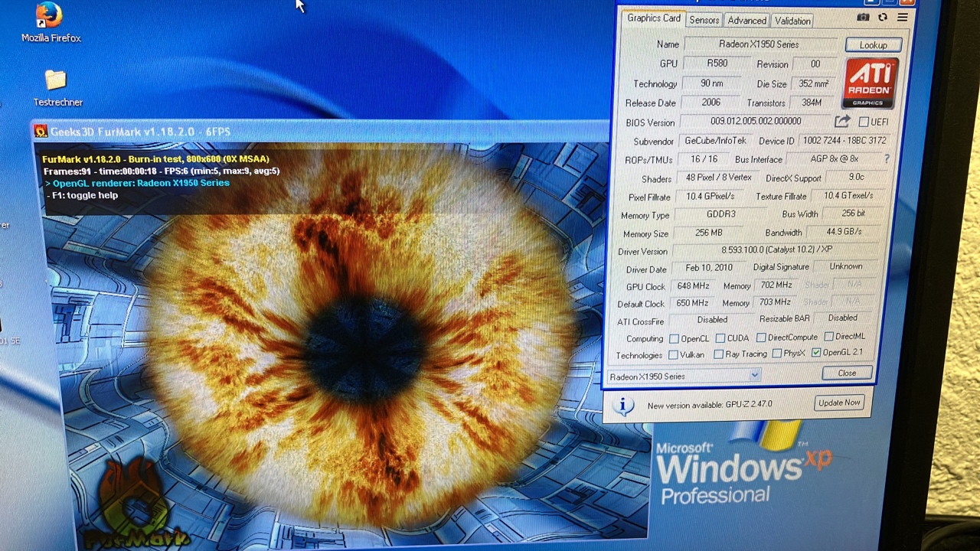Click the Release Date value 2006
Viewport: 980px width, 551px height.
click(x=710, y=103)
